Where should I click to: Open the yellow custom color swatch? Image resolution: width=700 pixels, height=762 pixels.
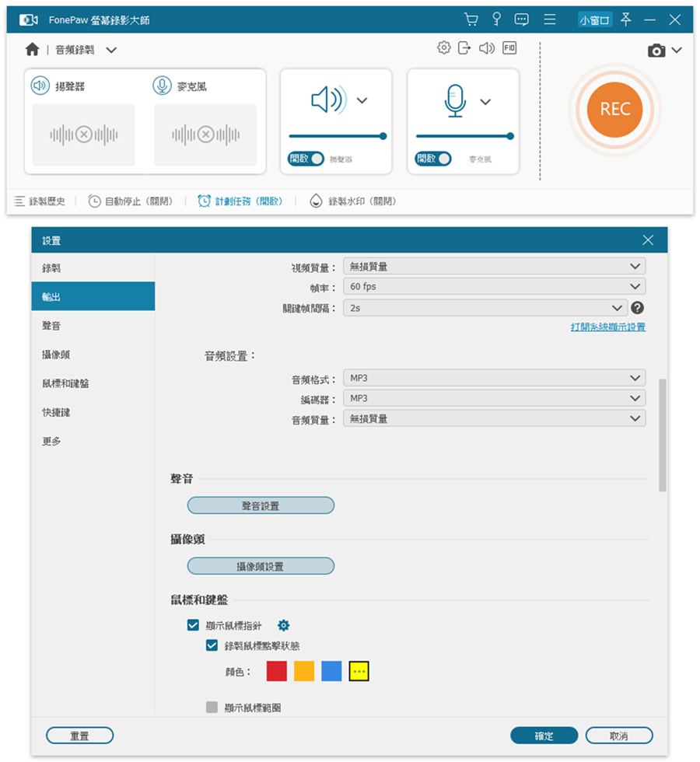click(359, 671)
